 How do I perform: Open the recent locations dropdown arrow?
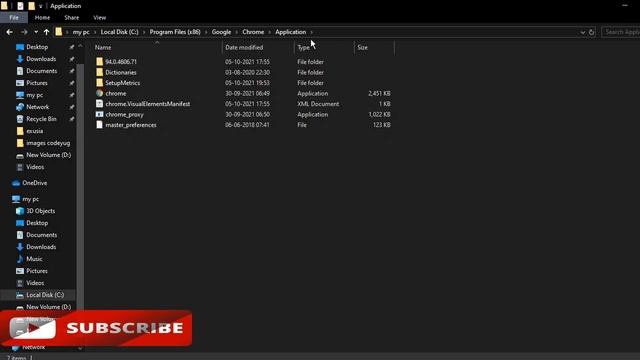(x=36, y=32)
